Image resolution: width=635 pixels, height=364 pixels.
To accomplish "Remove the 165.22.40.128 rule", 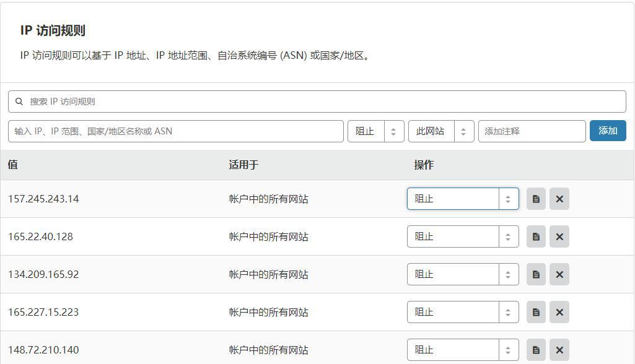I will 559,236.
